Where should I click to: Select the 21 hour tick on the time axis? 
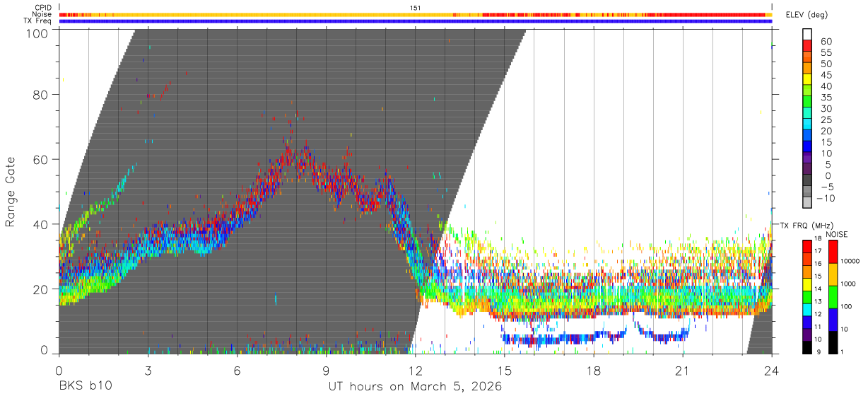coord(683,369)
